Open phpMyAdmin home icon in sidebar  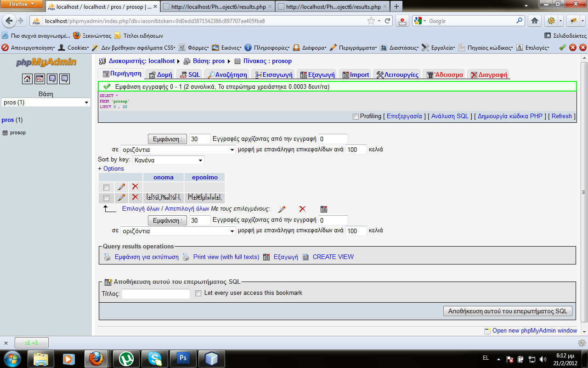click(x=27, y=79)
